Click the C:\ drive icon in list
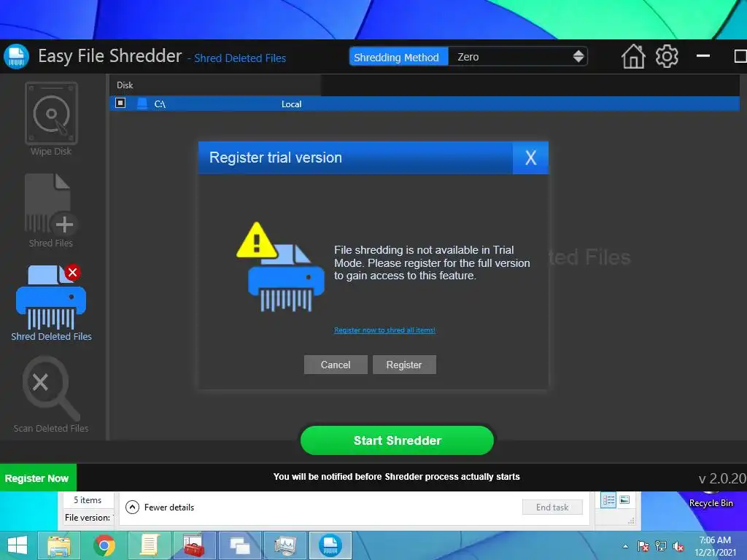The width and height of the screenshot is (747, 560). coord(142,104)
